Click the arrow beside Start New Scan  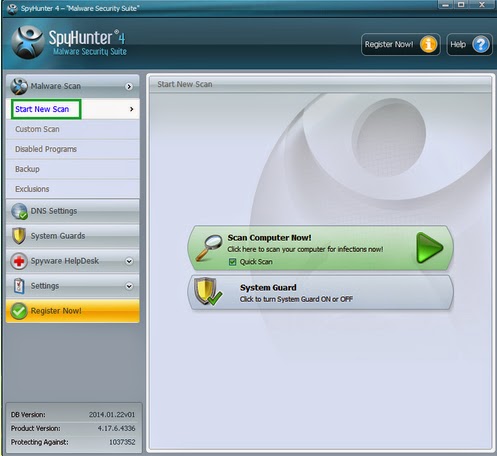pos(132,109)
